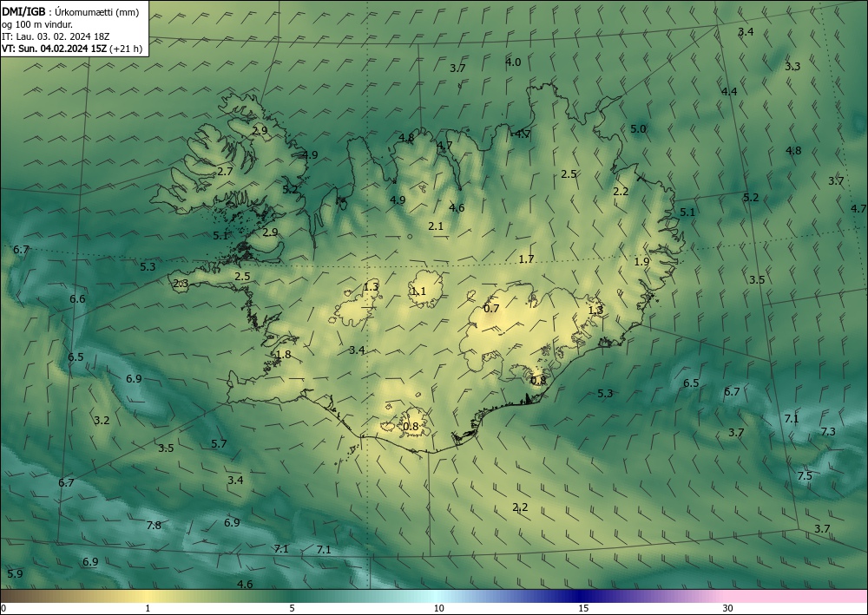This screenshot has height=615, width=868.
Task: Select the 'IT: Lau. 03. 02. 2024 18Z' line
Action: click(x=56, y=36)
